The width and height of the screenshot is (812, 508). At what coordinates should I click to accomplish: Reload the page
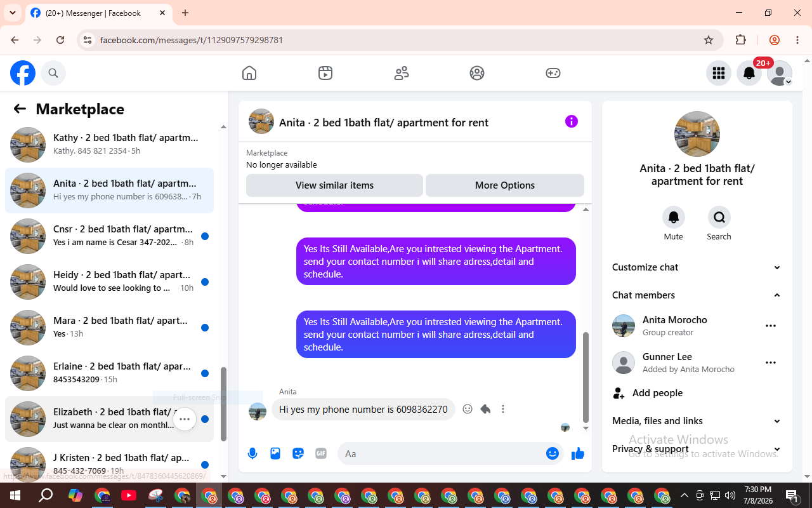tap(60, 40)
